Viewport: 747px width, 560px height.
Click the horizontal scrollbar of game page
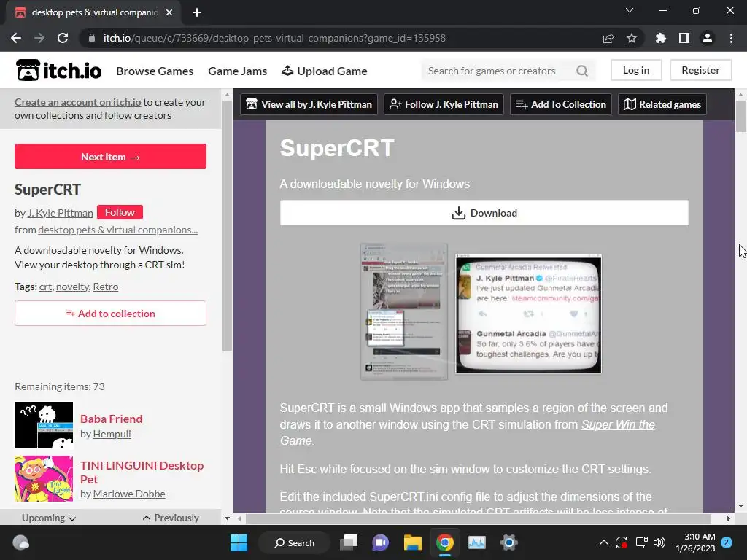(x=478, y=518)
